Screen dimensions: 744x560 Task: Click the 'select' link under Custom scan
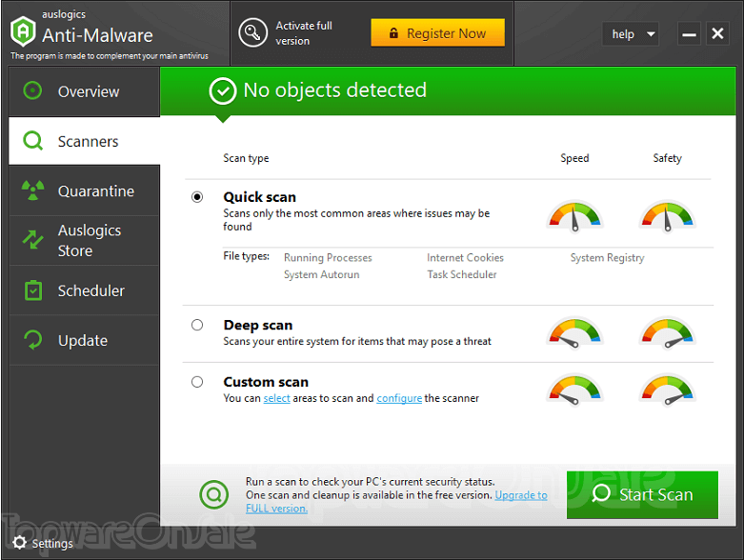tap(276, 398)
